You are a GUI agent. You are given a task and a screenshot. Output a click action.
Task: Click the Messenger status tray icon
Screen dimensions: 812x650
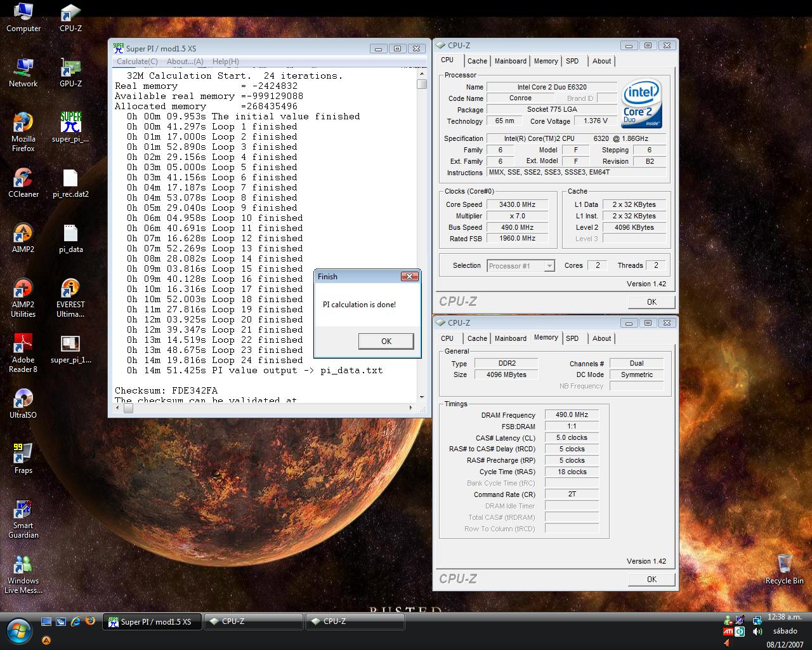coord(728,620)
